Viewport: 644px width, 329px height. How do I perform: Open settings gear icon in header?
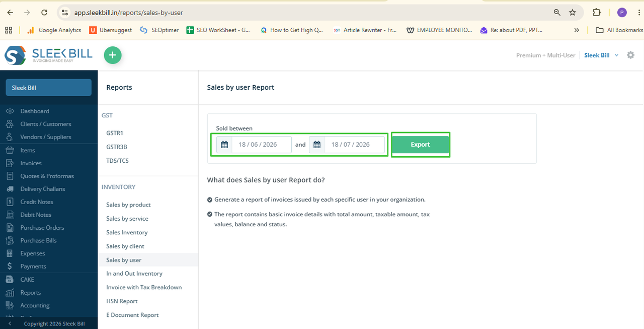coord(630,55)
